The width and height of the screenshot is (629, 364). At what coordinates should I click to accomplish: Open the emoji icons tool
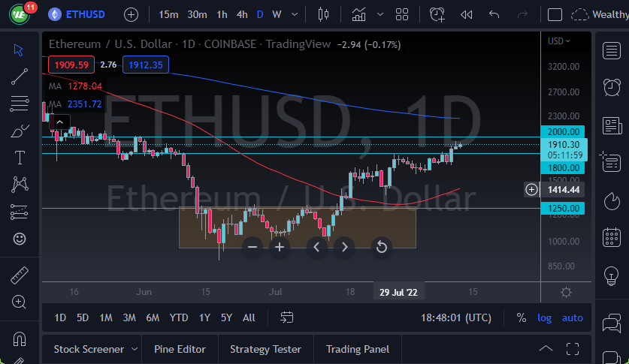[20, 239]
